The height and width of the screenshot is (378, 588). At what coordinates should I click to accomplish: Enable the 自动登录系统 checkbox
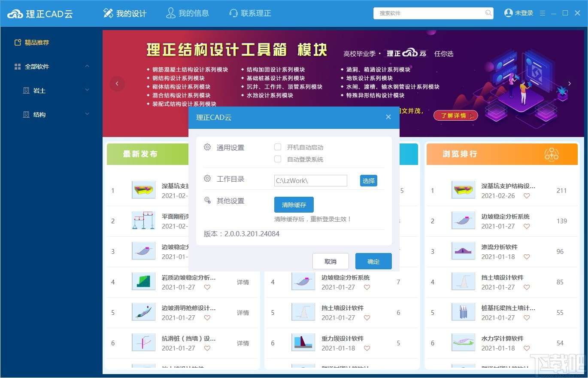point(277,159)
